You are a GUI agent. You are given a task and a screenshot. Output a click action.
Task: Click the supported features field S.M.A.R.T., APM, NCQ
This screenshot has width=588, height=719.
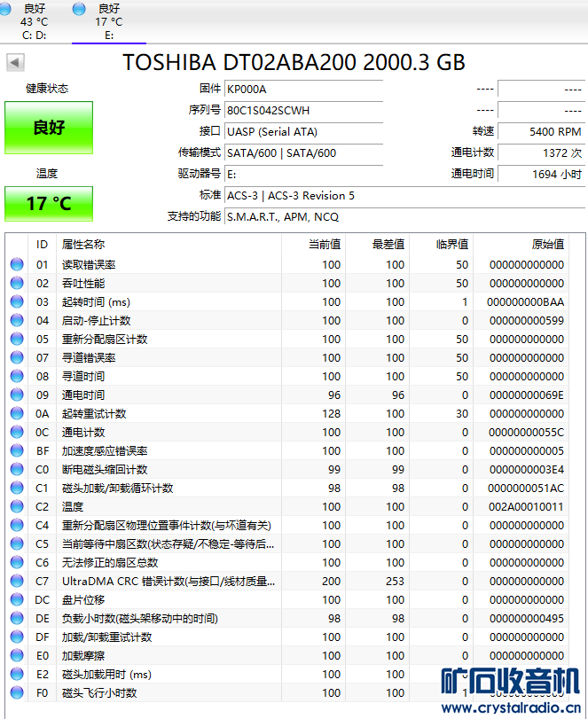[x=404, y=217]
